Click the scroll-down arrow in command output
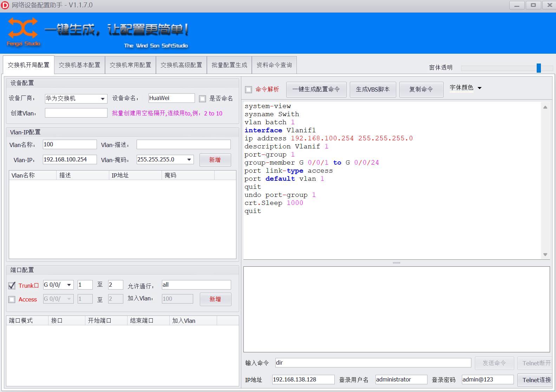Viewport: 556px width, 392px height. click(x=545, y=254)
